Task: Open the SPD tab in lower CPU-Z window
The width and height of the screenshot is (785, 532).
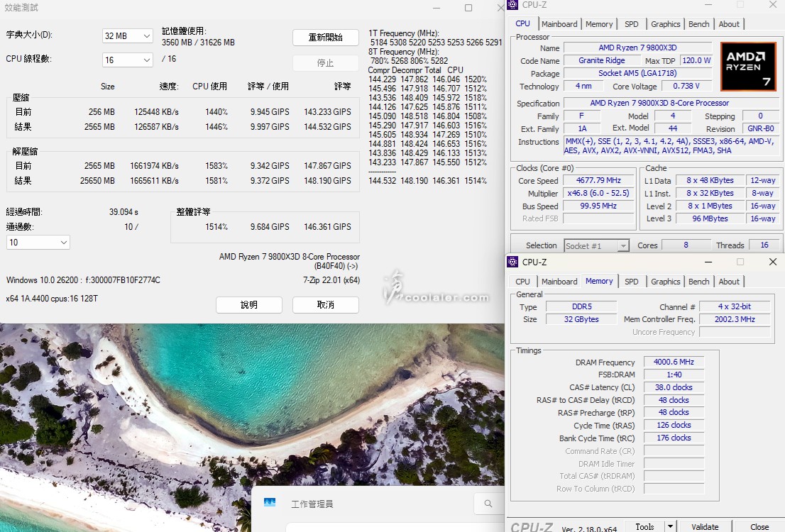Action: pyautogui.click(x=631, y=282)
